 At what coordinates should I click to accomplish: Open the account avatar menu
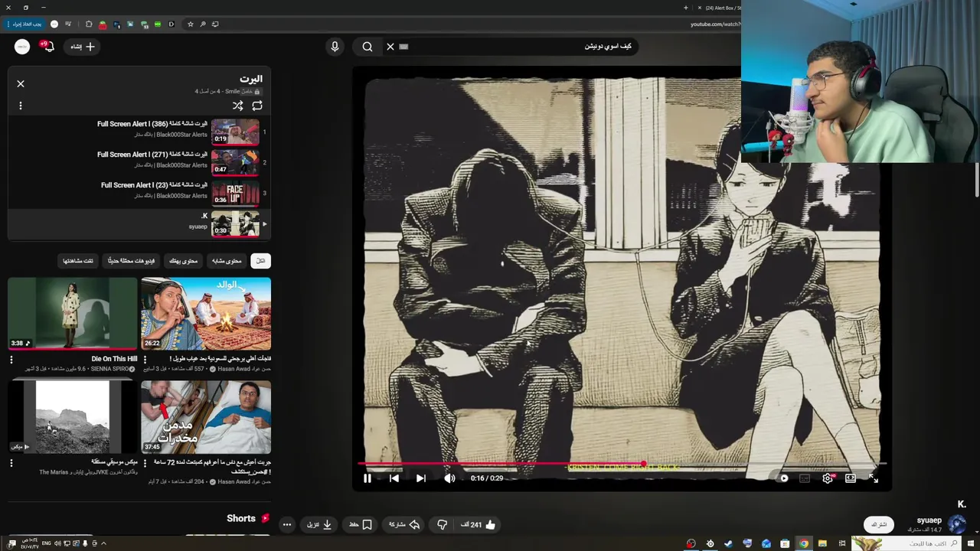coord(22,47)
